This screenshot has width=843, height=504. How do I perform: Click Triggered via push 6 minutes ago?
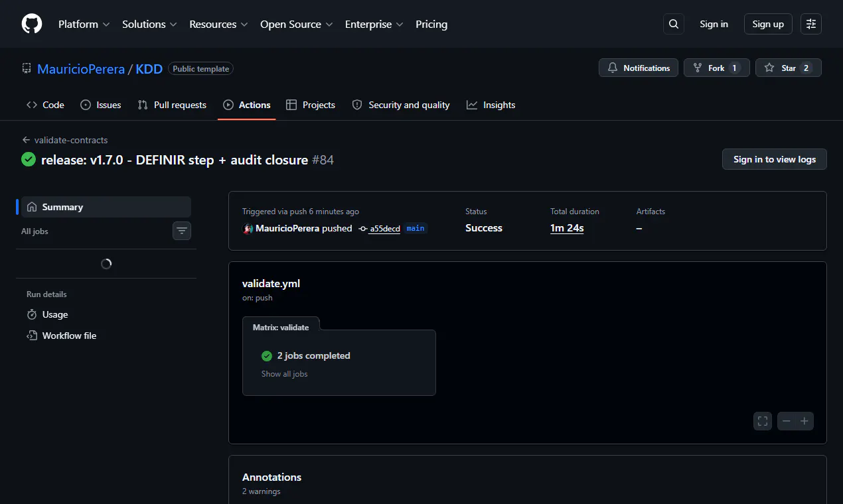pyautogui.click(x=301, y=212)
